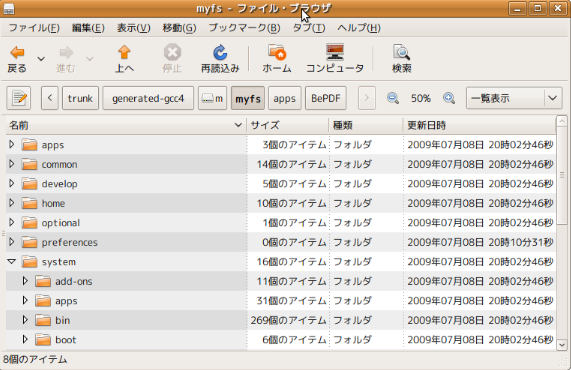Click the bin folder icon
The image size is (571, 370).
tap(43, 320)
